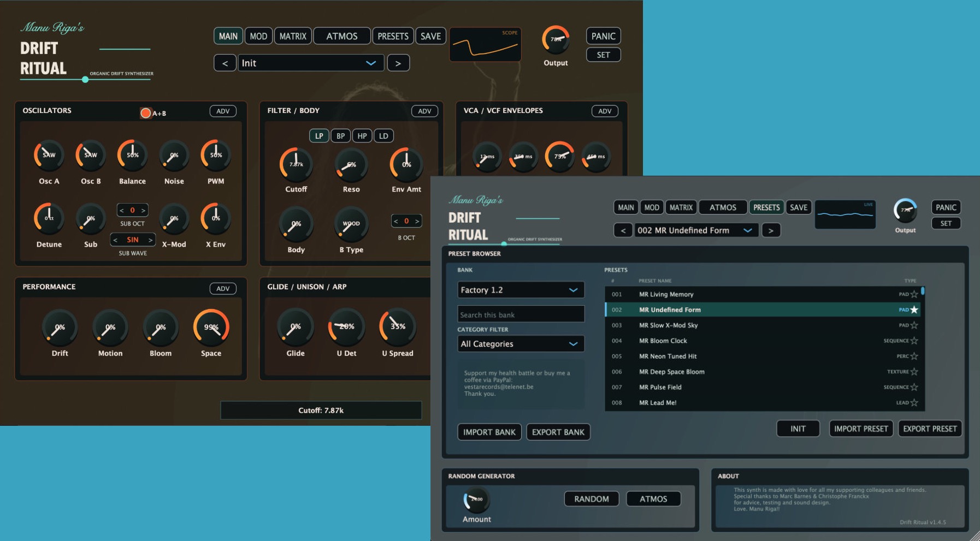The image size is (980, 541).
Task: Open MOD tab in the brown window
Action: coord(258,36)
